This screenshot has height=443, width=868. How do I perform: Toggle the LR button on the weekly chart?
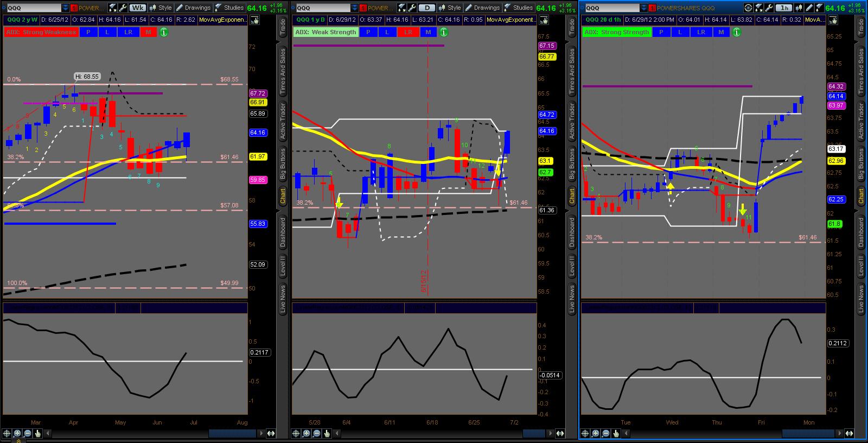(128, 32)
